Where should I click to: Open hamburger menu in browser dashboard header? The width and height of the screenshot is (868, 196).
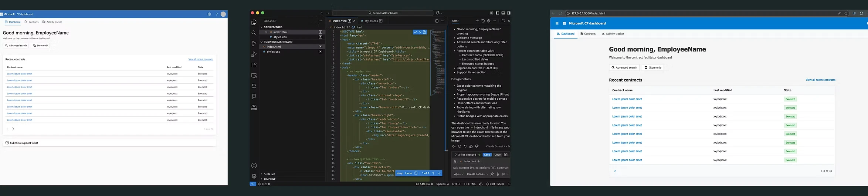[557, 23]
